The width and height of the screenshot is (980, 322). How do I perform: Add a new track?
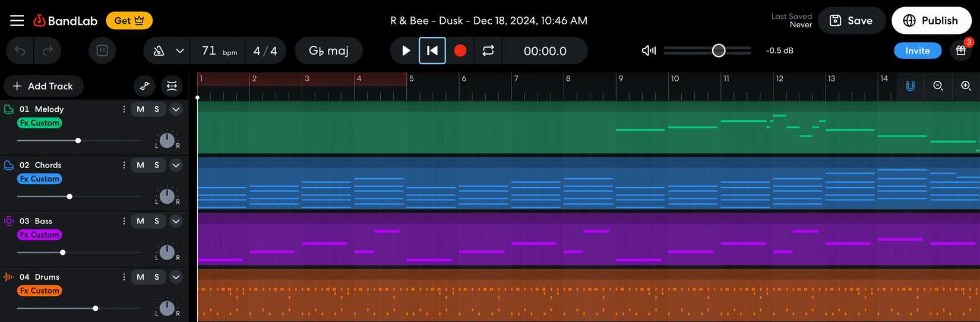point(43,86)
